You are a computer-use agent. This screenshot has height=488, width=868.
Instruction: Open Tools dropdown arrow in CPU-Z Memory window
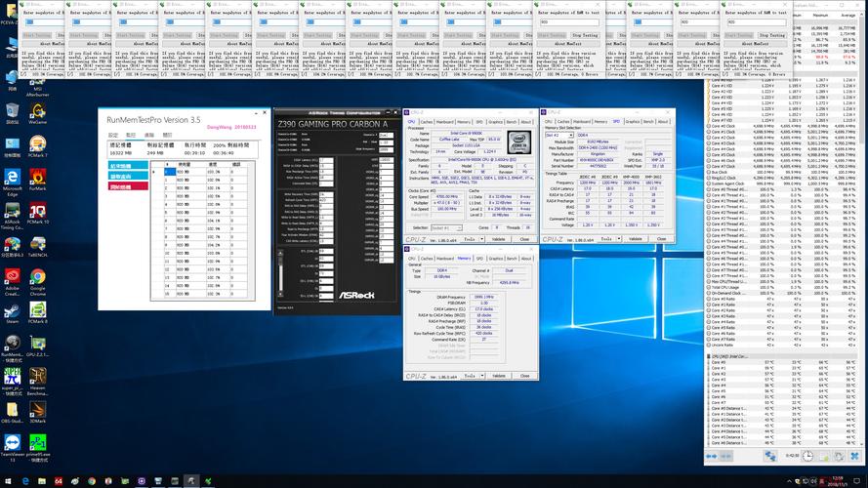coord(482,376)
